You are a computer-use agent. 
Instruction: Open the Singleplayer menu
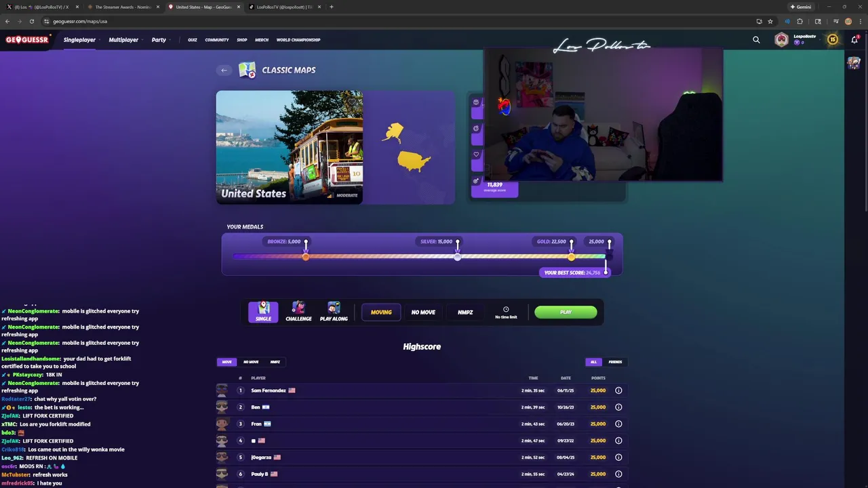(80, 39)
